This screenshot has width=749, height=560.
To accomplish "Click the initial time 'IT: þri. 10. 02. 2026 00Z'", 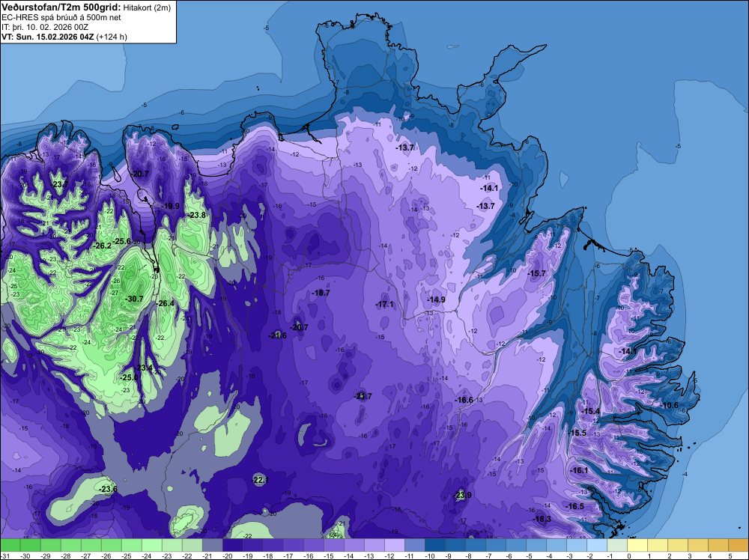I will coord(45,27).
